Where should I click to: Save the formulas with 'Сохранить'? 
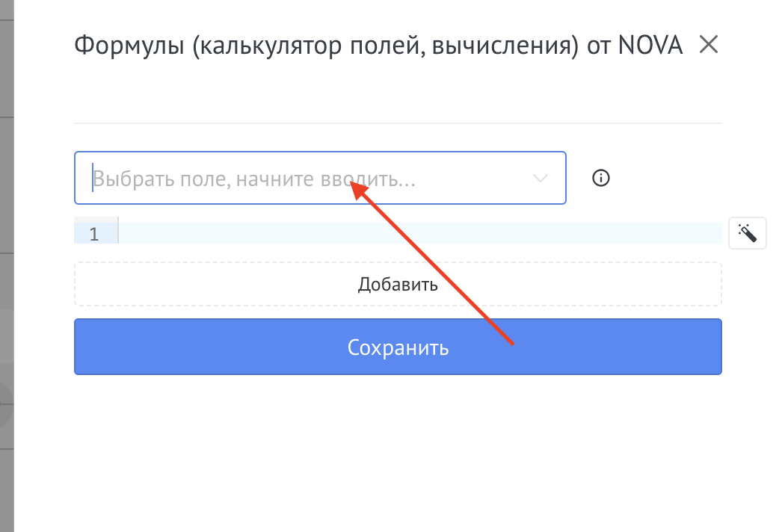click(x=398, y=347)
